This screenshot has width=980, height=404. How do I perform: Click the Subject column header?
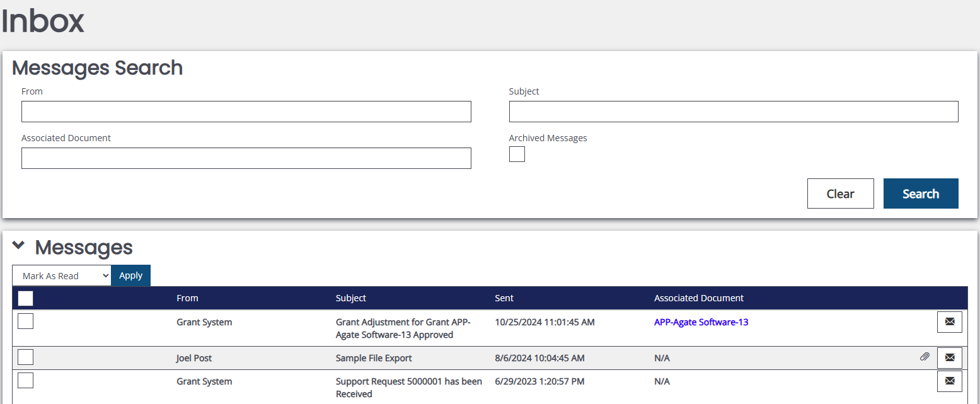click(x=351, y=298)
